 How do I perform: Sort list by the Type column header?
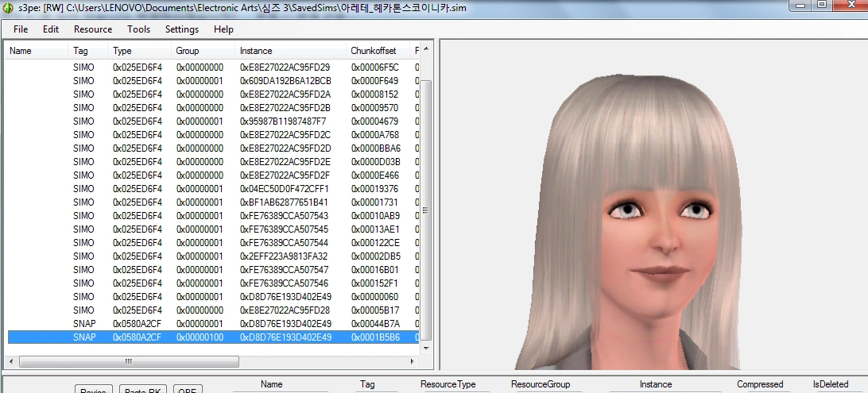click(x=140, y=51)
